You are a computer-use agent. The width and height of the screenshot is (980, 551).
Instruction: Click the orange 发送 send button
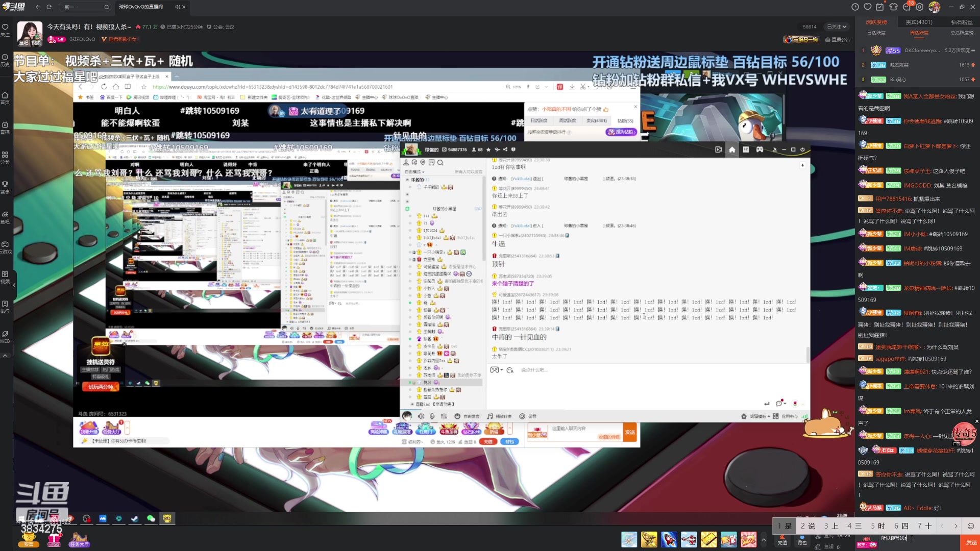pyautogui.click(x=970, y=542)
